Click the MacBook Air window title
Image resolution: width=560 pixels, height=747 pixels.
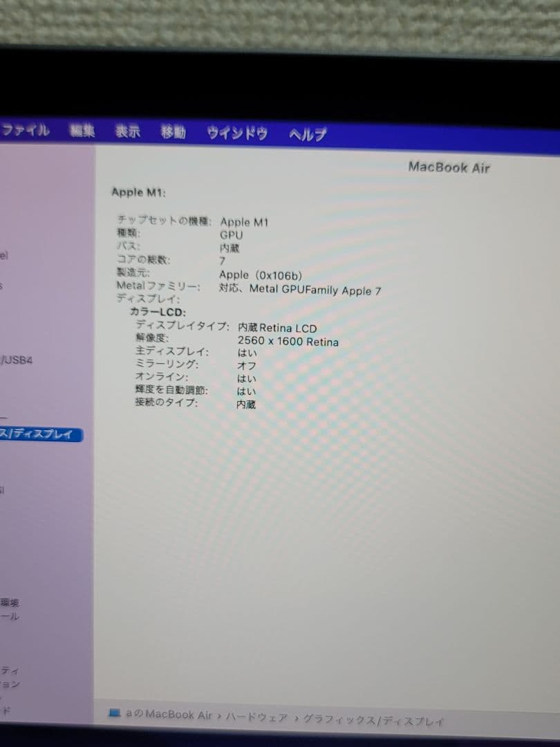tap(449, 167)
